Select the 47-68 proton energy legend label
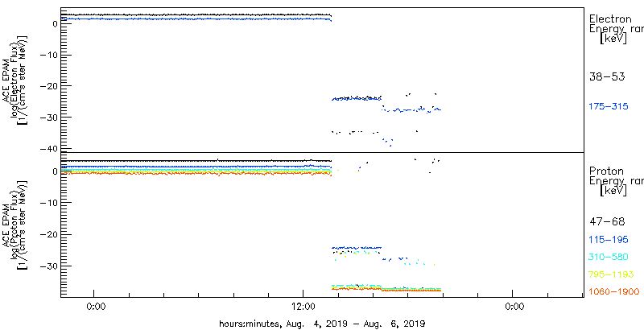 pyautogui.click(x=607, y=222)
